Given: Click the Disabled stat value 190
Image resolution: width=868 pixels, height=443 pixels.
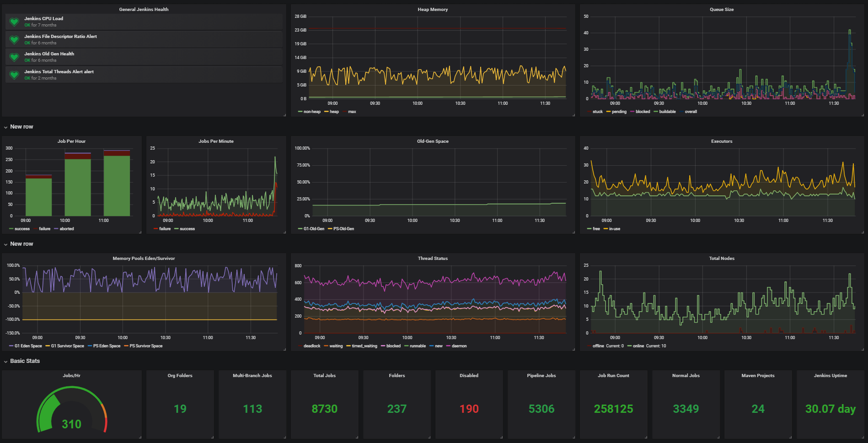Looking at the screenshot, I should pos(469,409).
